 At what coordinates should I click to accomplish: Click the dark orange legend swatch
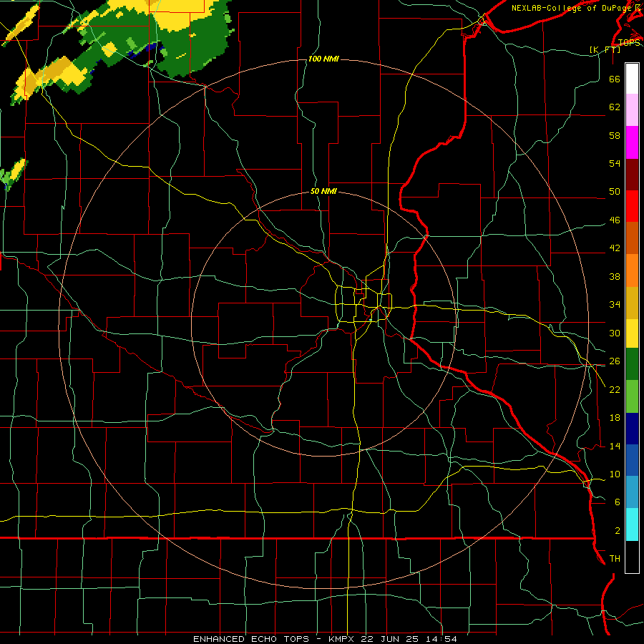pyautogui.click(x=632, y=238)
